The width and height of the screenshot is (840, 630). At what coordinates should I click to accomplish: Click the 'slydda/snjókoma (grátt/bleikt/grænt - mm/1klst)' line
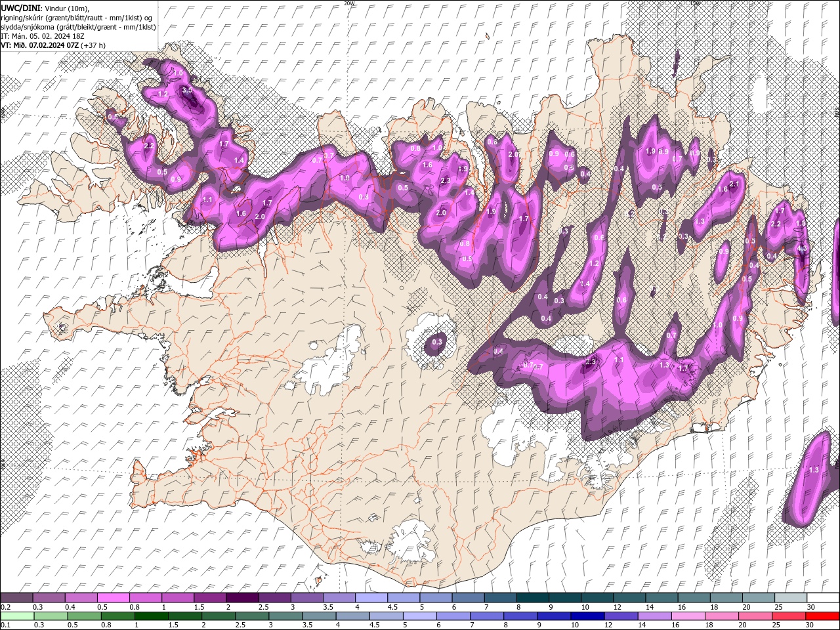(x=78, y=27)
